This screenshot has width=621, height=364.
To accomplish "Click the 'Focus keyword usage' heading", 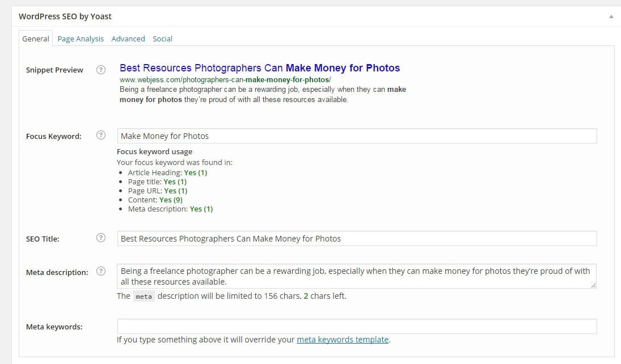I will pyautogui.click(x=154, y=151).
